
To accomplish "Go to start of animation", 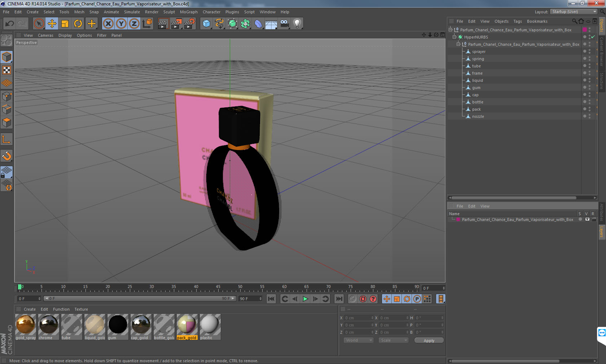I will pyautogui.click(x=271, y=299).
